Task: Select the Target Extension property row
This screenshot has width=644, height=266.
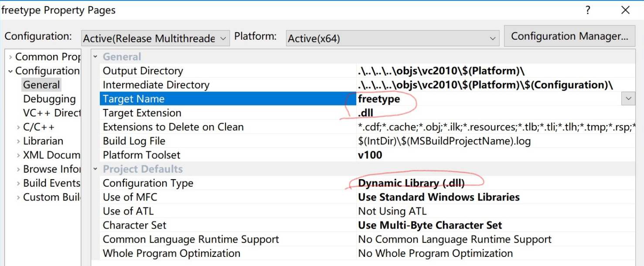Action: click(142, 113)
